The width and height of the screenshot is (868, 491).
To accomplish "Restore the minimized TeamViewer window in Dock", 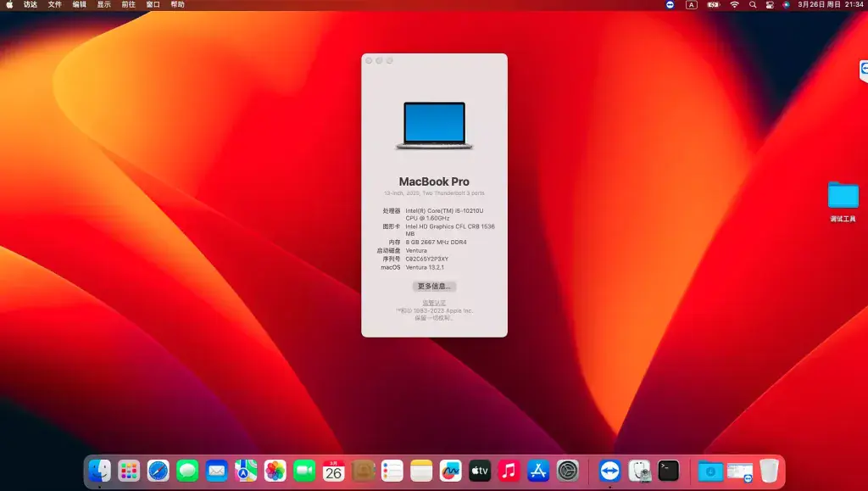I will [x=739, y=471].
